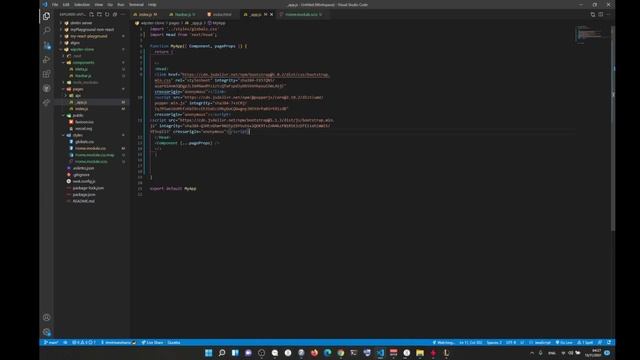Select _app.js in the file tree
Image resolution: width=640 pixels, height=360 pixels.
[x=81, y=102]
